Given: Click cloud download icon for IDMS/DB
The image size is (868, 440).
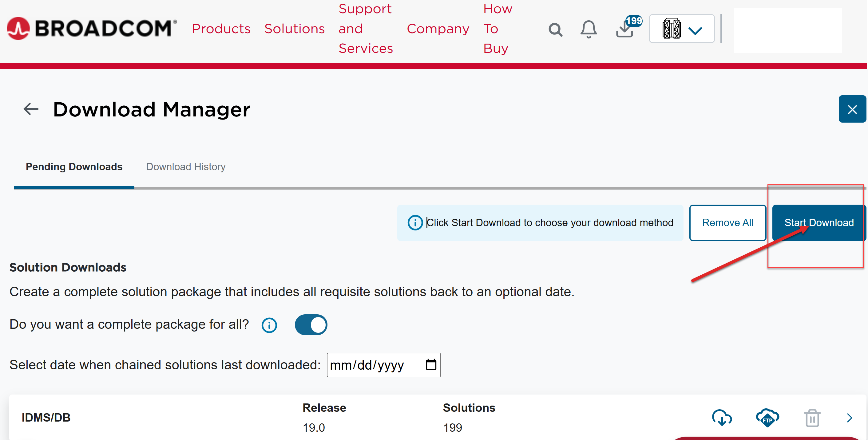Looking at the screenshot, I should pyautogui.click(x=721, y=418).
